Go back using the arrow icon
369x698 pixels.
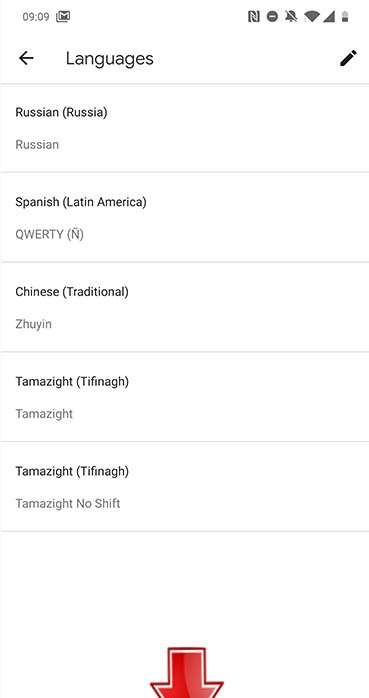[26, 58]
